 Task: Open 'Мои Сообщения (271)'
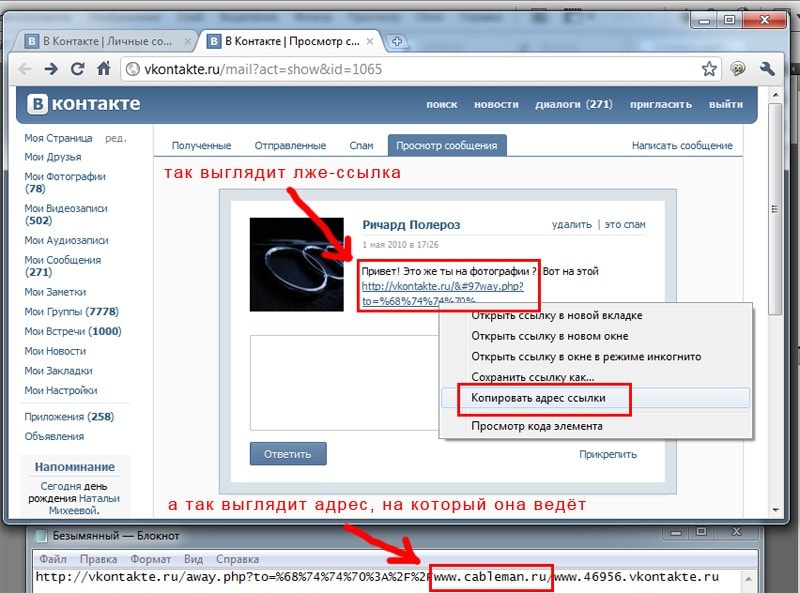click(63, 266)
